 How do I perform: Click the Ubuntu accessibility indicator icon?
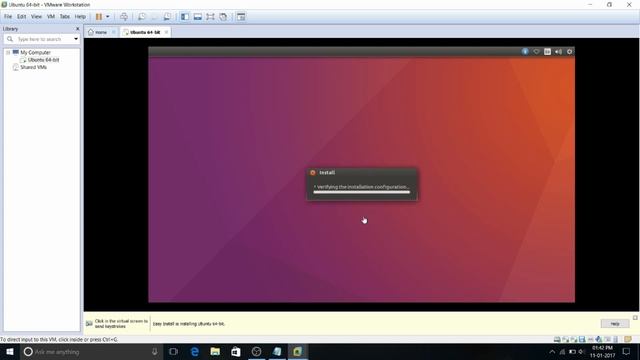(x=525, y=51)
